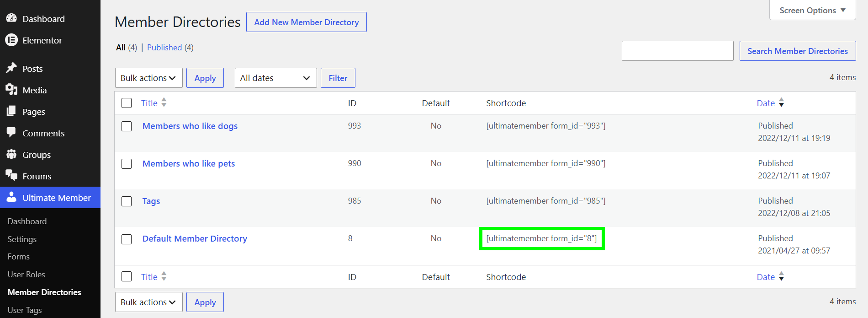Open the All dates dropdown
This screenshot has width=868, height=318.
[276, 78]
